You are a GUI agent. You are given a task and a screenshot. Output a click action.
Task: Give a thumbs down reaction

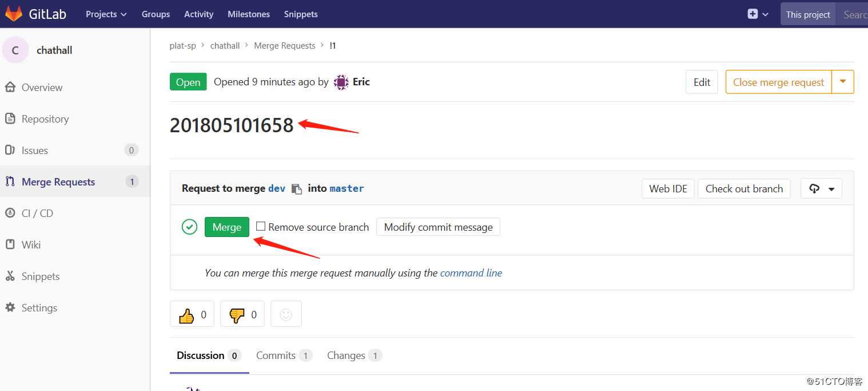(242, 314)
